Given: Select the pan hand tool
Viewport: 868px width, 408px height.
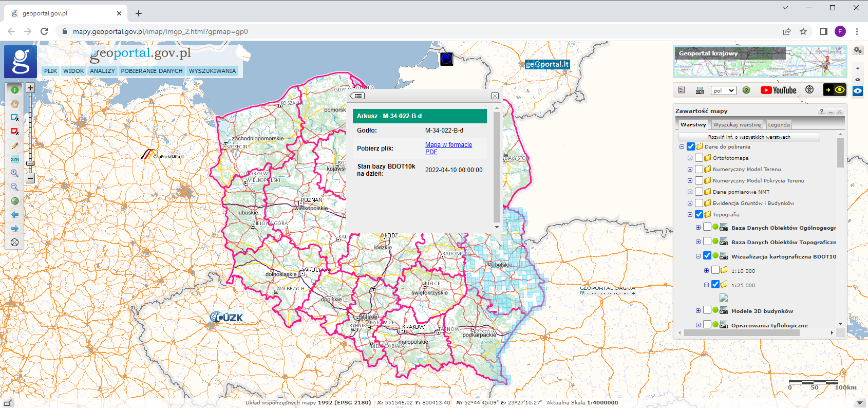Looking at the screenshot, I should click(15, 103).
